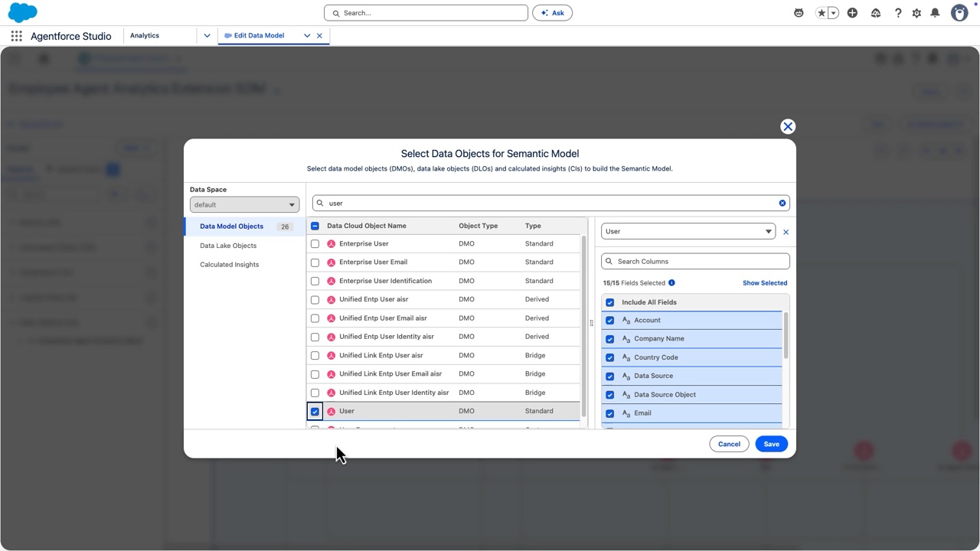The height and width of the screenshot is (551, 980).
Task: Check the Enterprise User row checkbox
Action: [x=315, y=243]
